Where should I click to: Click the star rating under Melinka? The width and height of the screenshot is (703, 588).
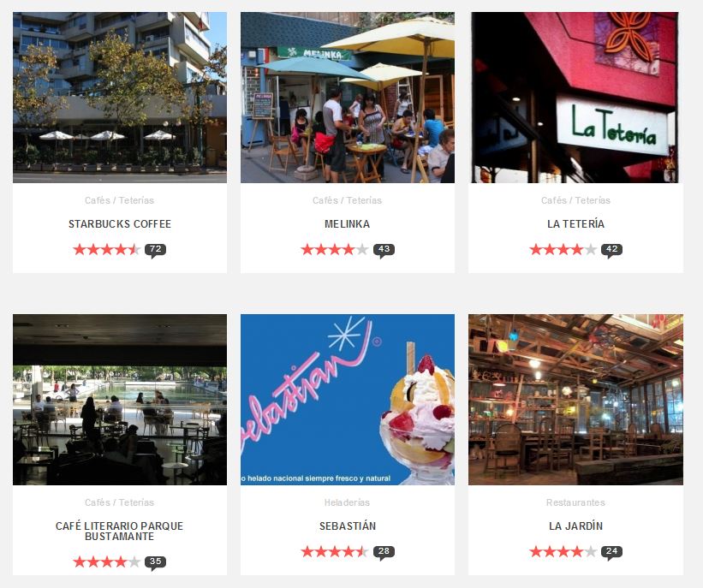[x=335, y=250]
